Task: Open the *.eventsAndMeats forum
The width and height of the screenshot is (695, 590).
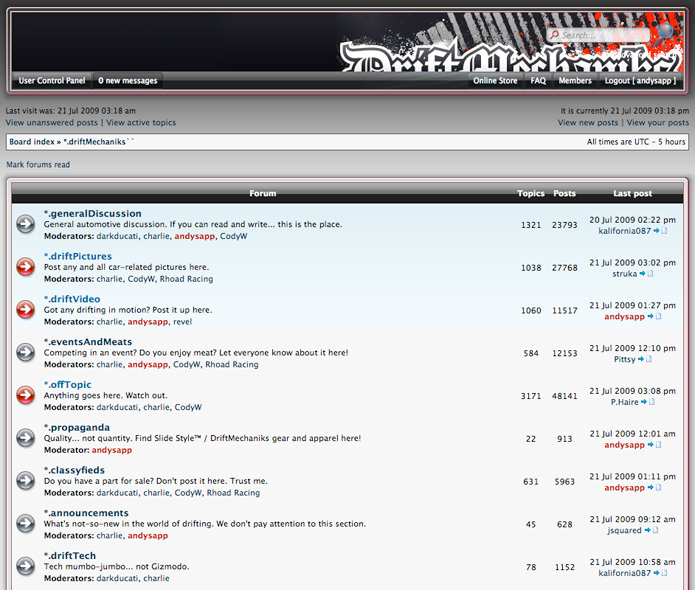Action: pyautogui.click(x=88, y=342)
